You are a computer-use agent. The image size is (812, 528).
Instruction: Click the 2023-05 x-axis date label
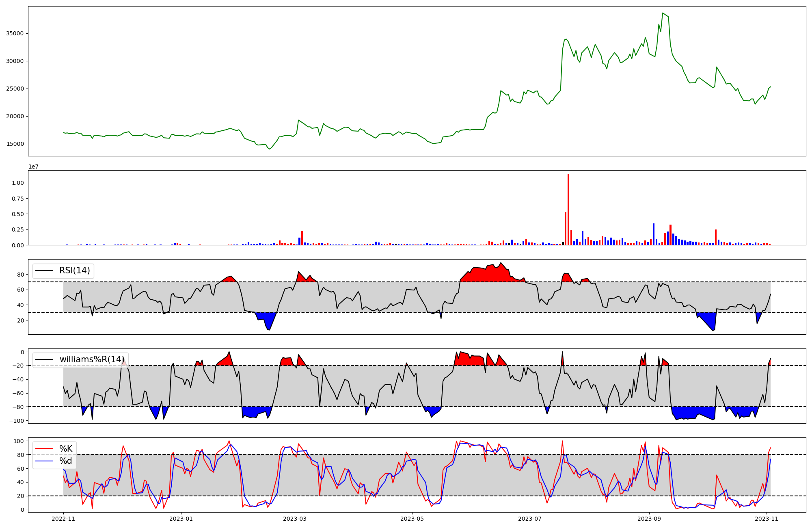[412, 519]
